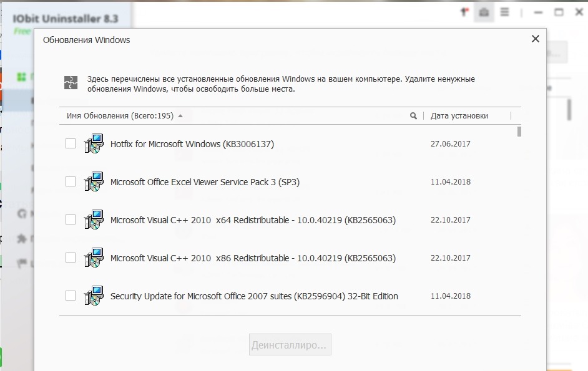588x371 pixels.
Task: Open the search magnifier in the updates list
Action: (x=413, y=116)
